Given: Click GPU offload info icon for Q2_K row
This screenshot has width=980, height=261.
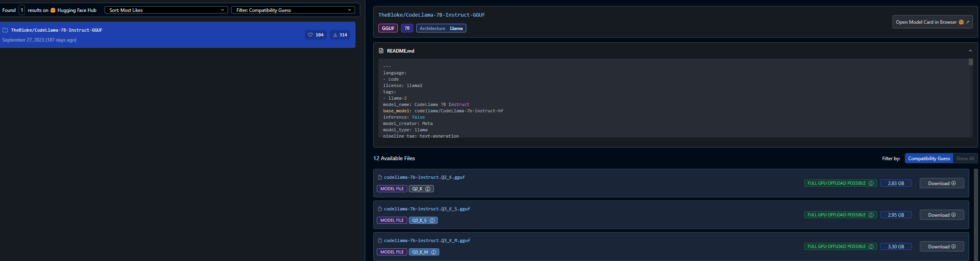Looking at the screenshot, I should point(871,183).
